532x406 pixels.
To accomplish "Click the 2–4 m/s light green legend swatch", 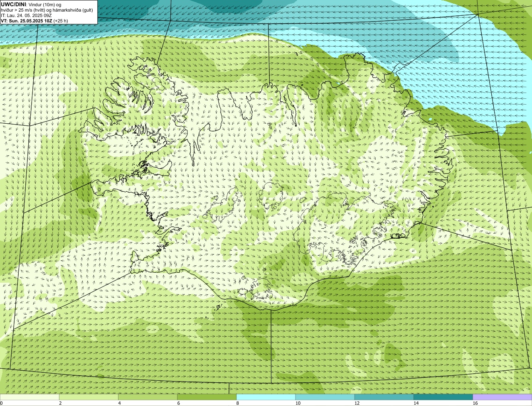I will coord(89,397).
